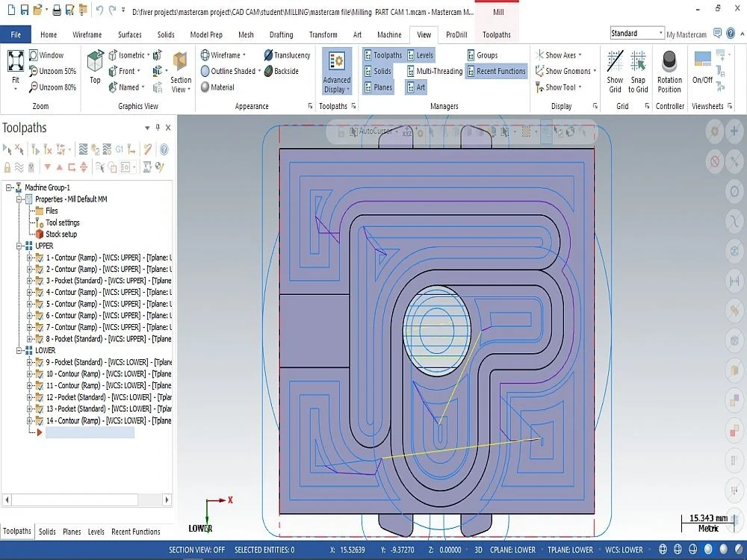Switch to the Toolpaths ribbon tab

[x=495, y=34]
